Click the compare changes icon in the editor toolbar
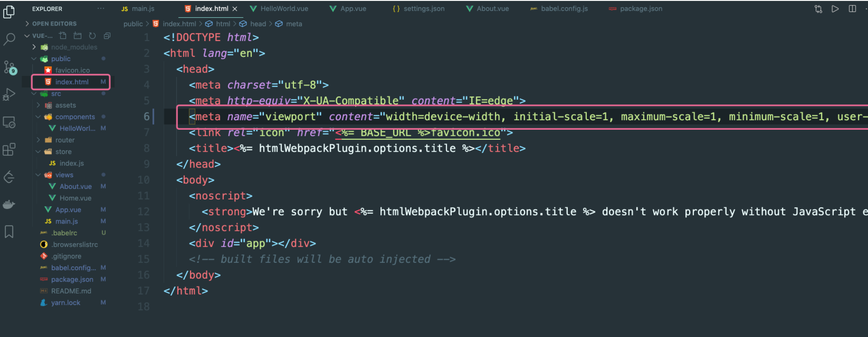Viewport: 868px width, 337px height. pyautogui.click(x=818, y=9)
